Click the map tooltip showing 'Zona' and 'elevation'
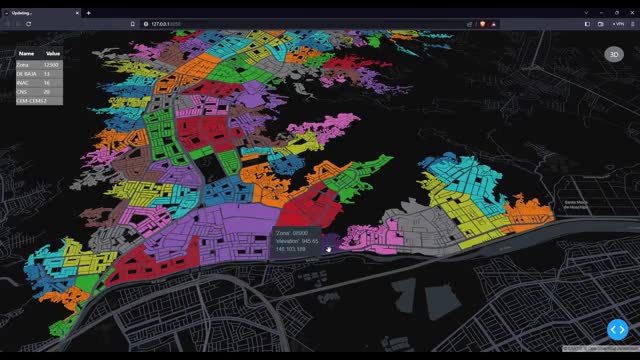This screenshot has height=360, width=640. point(297,241)
